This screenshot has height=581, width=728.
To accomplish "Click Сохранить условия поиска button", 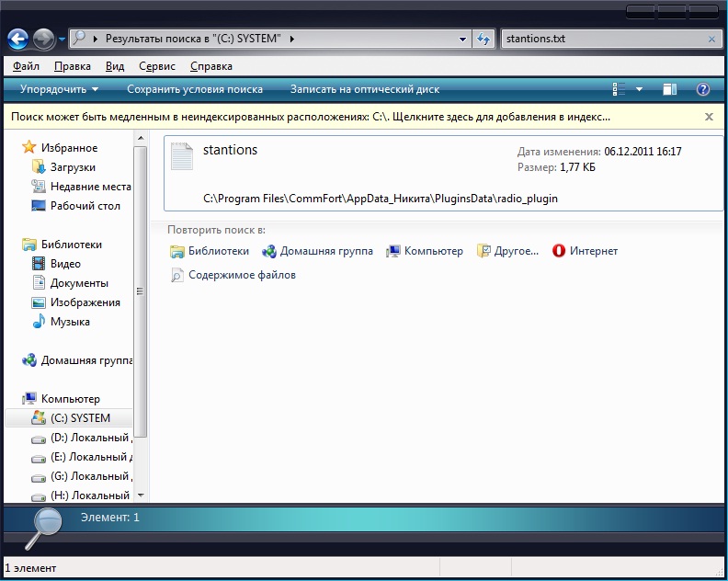I will [195, 89].
